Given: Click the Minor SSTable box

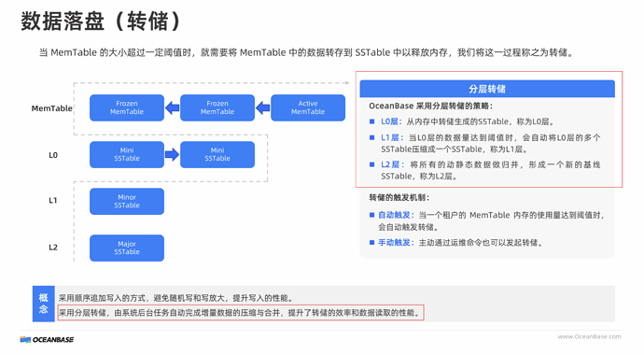Looking at the screenshot, I should [127, 202].
